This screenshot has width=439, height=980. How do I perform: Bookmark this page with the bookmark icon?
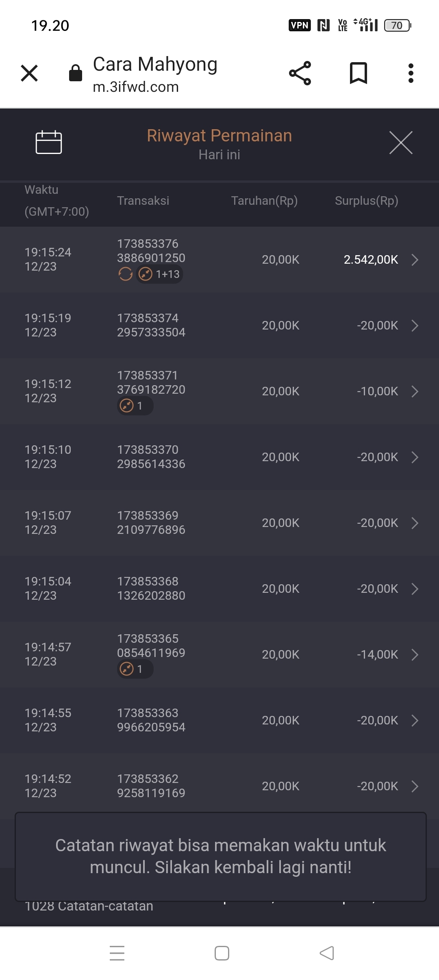pos(358,74)
